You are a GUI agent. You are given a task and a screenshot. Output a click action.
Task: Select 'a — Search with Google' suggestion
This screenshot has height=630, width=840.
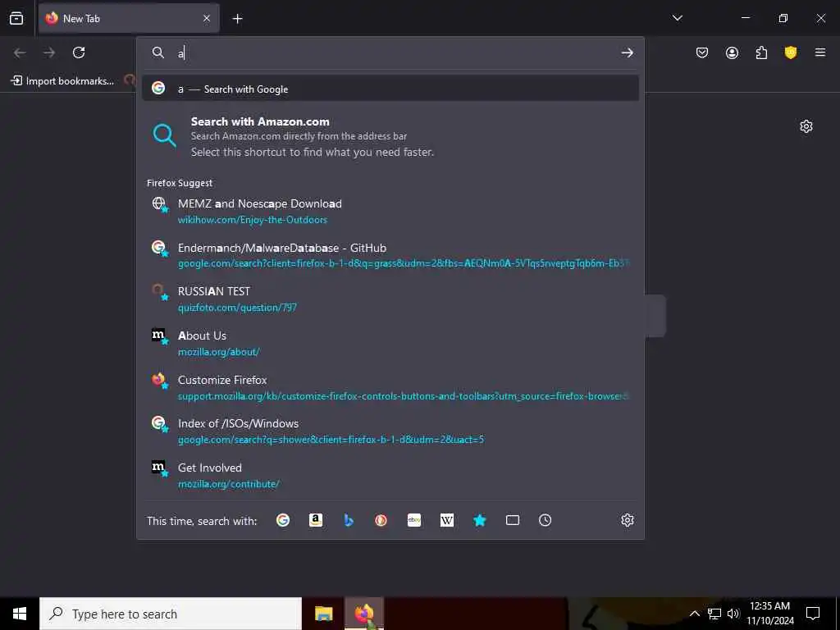coord(390,89)
